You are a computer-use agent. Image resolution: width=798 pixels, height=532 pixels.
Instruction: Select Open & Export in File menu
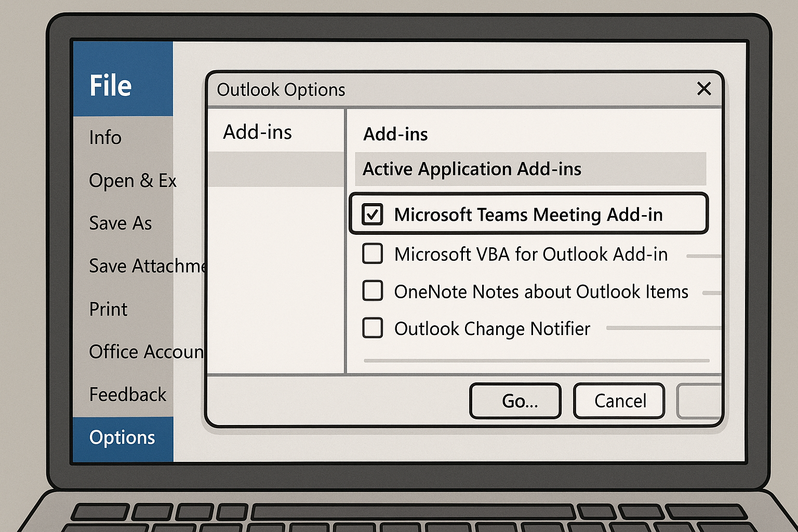(x=132, y=181)
